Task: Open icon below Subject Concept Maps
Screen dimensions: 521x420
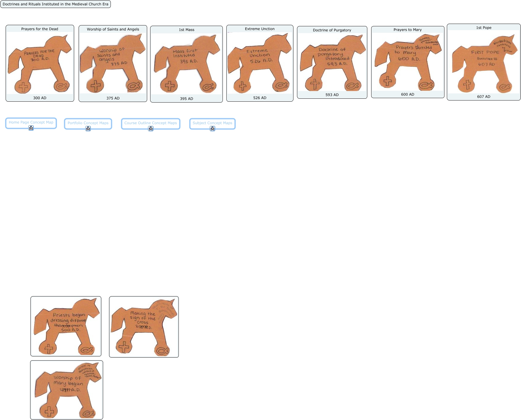Action: (x=212, y=129)
